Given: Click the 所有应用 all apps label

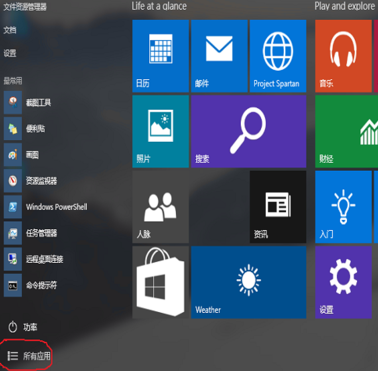Looking at the screenshot, I should click(37, 356).
